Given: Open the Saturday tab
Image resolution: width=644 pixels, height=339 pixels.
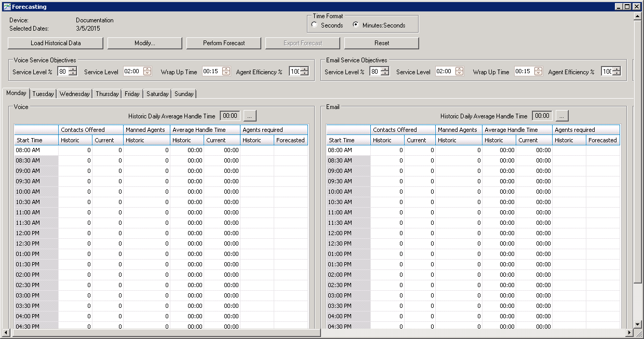Looking at the screenshot, I should [157, 94].
